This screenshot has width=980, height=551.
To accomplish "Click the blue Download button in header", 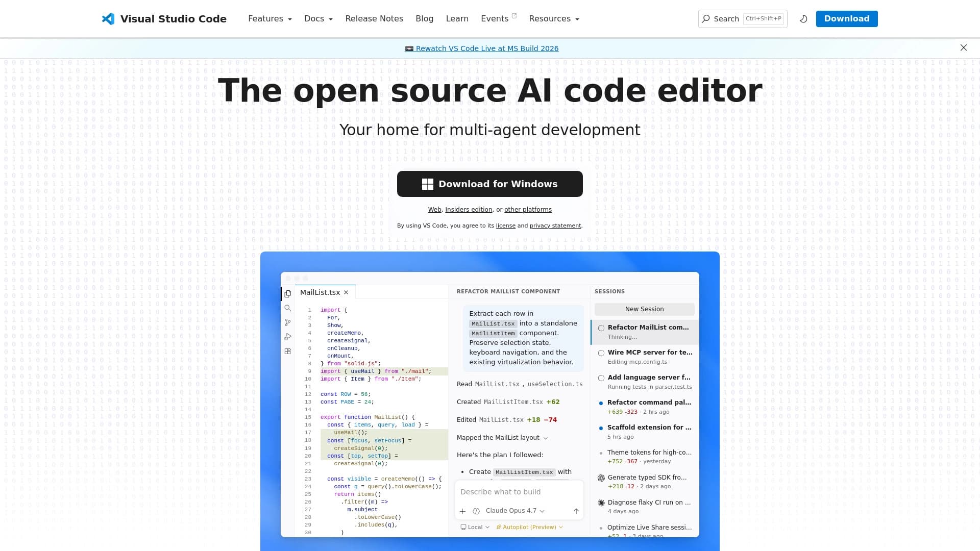I will click(x=847, y=19).
